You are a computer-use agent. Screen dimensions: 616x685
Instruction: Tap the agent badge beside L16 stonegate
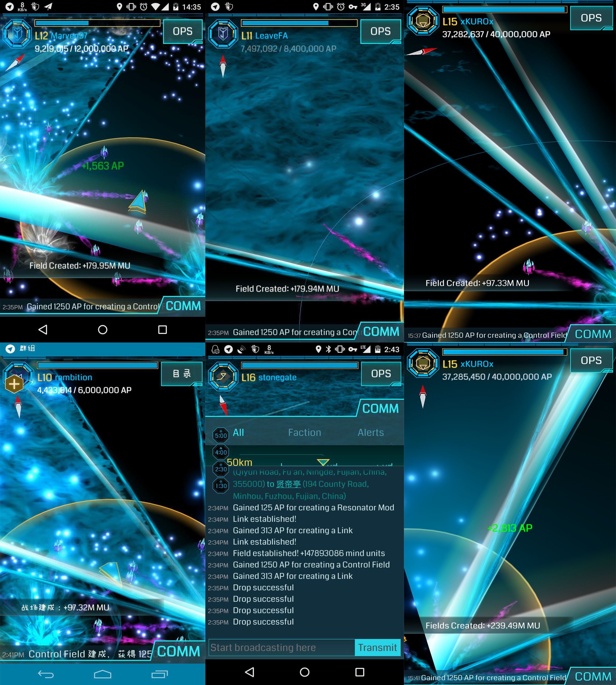[223, 376]
